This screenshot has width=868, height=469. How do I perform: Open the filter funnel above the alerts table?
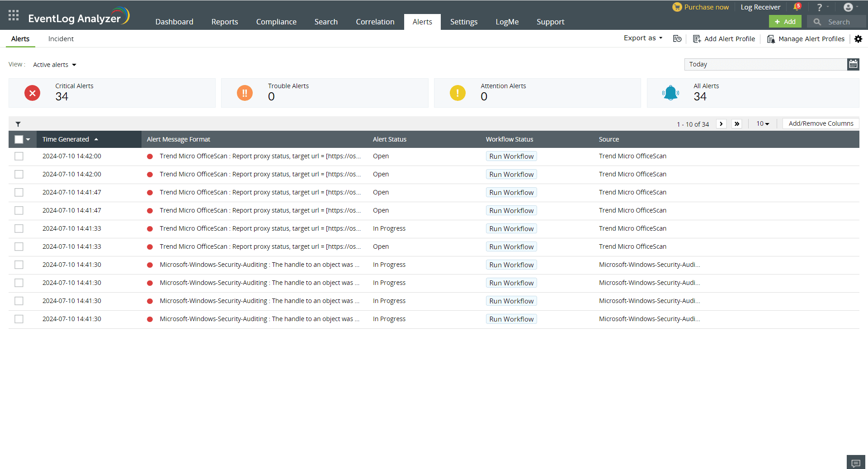click(x=18, y=123)
